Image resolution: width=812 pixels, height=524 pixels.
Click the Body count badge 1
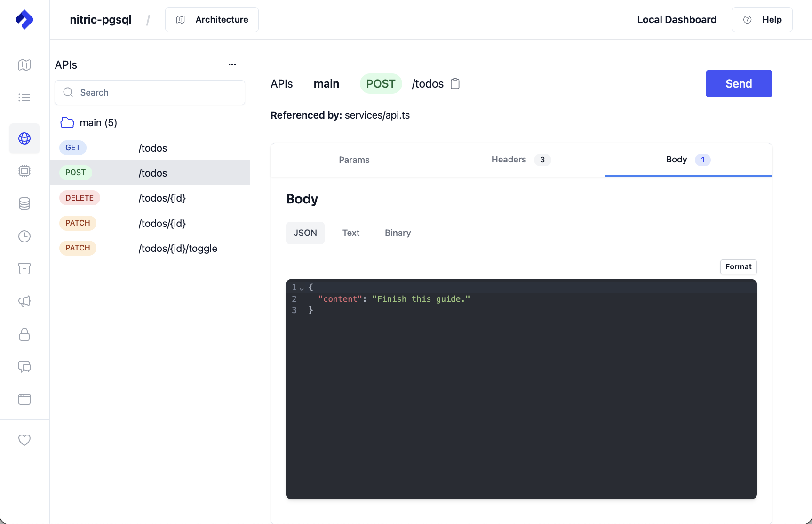[x=703, y=160]
